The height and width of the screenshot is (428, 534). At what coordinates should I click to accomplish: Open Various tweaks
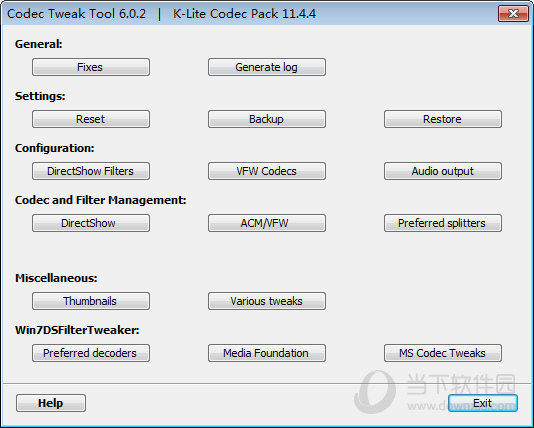(267, 301)
